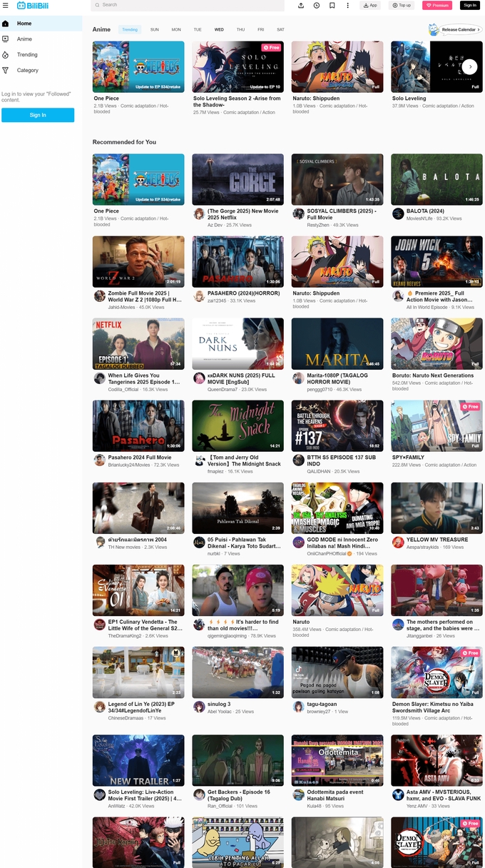This screenshot has height=868, width=485.
Task: Click Yenz AMV uploader avatar
Action: pos(398,795)
